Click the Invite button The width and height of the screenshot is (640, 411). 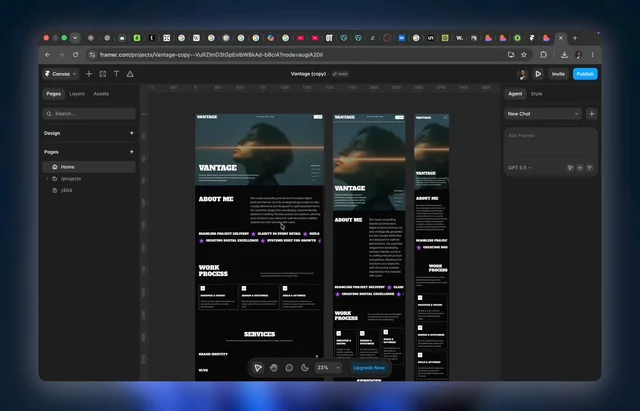(x=558, y=74)
